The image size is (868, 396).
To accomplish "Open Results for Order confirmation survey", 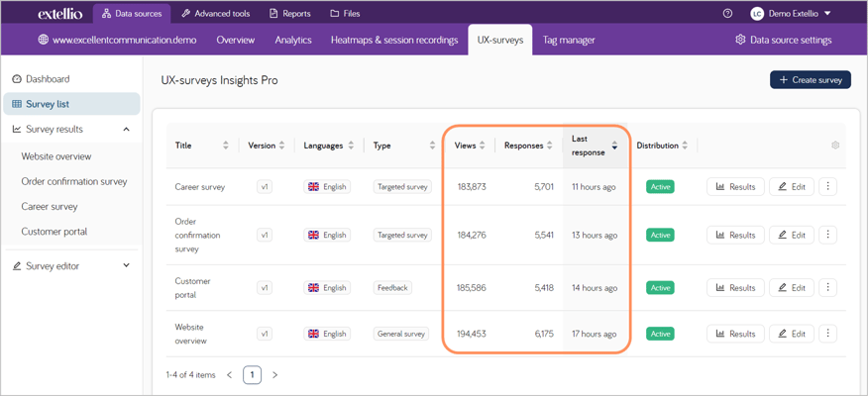I will click(x=735, y=235).
